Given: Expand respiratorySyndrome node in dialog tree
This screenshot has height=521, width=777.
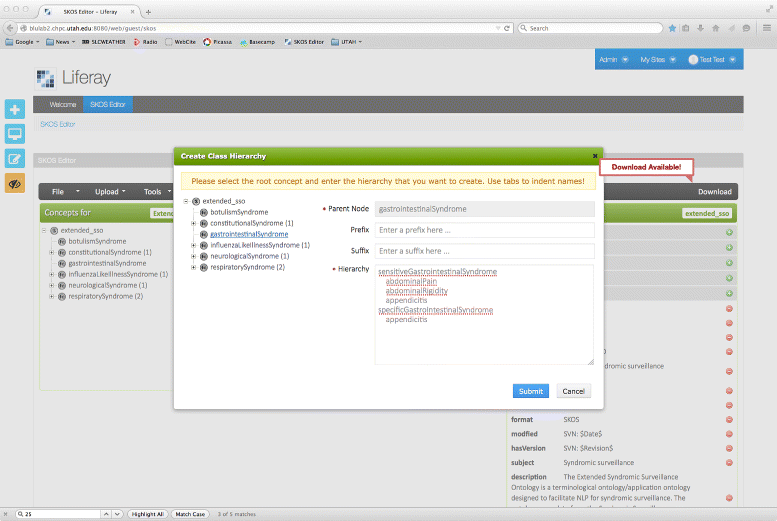Looking at the screenshot, I should click(193, 267).
